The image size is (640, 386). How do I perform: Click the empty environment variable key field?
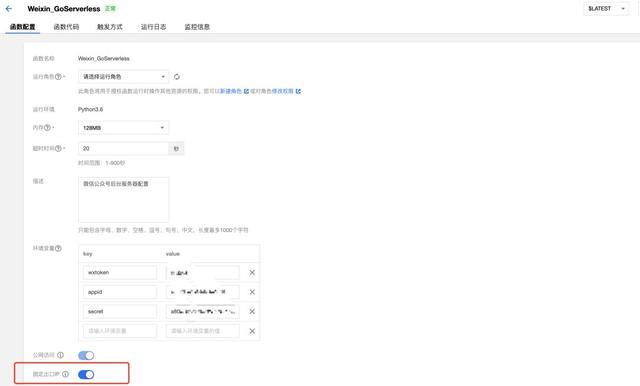point(120,331)
